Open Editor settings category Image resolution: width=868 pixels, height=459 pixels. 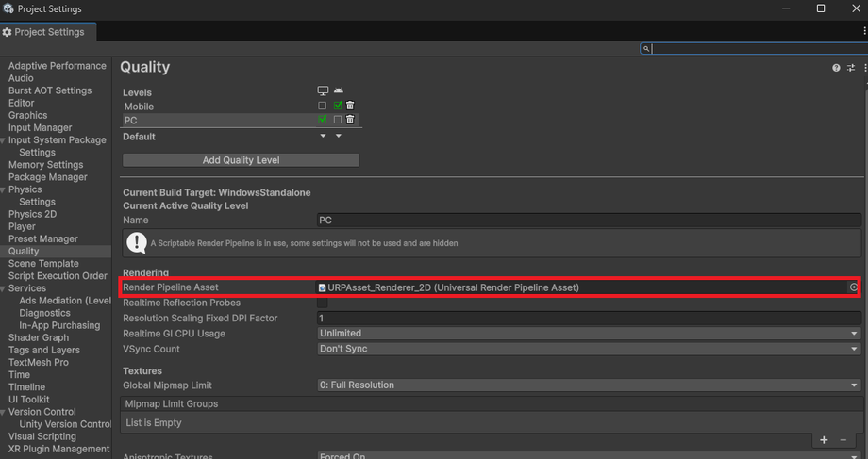pyautogui.click(x=21, y=103)
